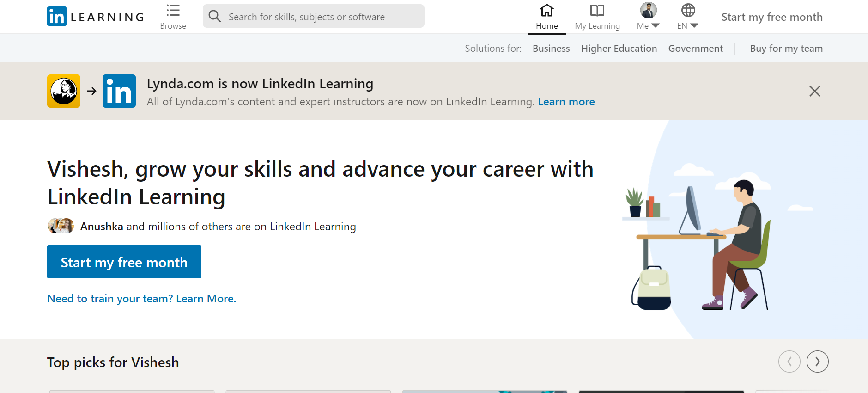Expand the Me dropdown arrow
This screenshot has height=393, width=868.
pyautogui.click(x=656, y=26)
